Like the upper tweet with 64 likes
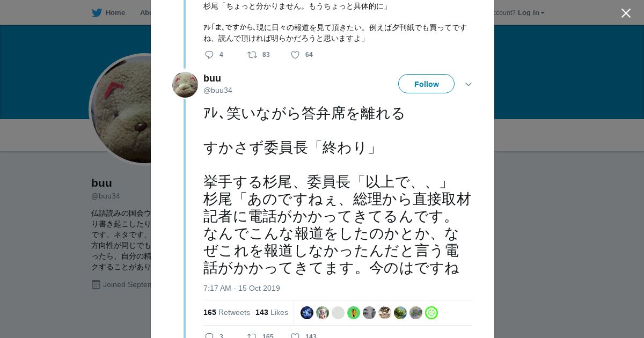The height and width of the screenshot is (338, 644). 295,55
